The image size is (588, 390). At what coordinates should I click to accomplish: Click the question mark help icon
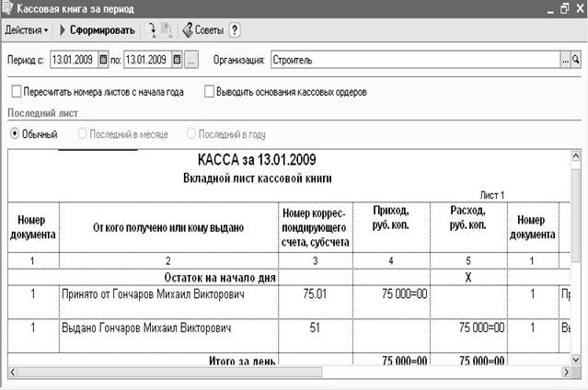[x=235, y=30]
